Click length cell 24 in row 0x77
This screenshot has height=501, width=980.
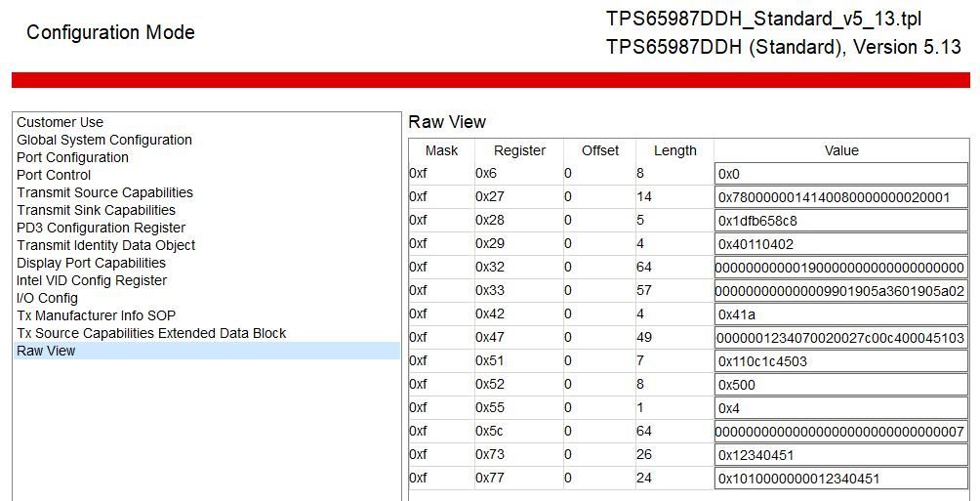pyautogui.click(x=674, y=479)
